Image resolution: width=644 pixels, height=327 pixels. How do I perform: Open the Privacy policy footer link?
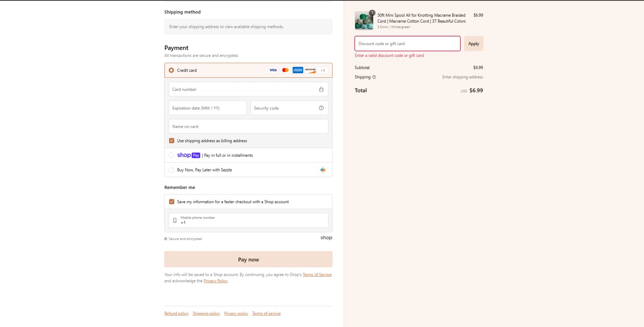[236, 313]
